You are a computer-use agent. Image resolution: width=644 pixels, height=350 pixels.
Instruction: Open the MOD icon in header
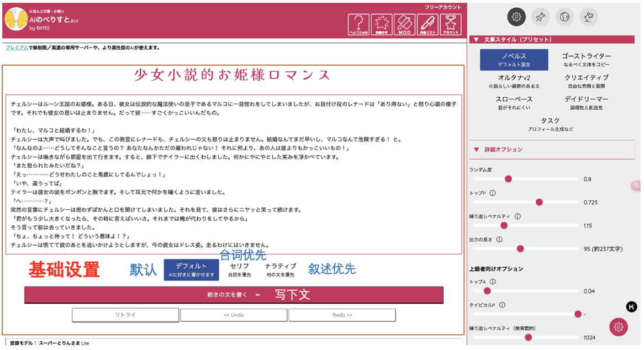[405, 25]
